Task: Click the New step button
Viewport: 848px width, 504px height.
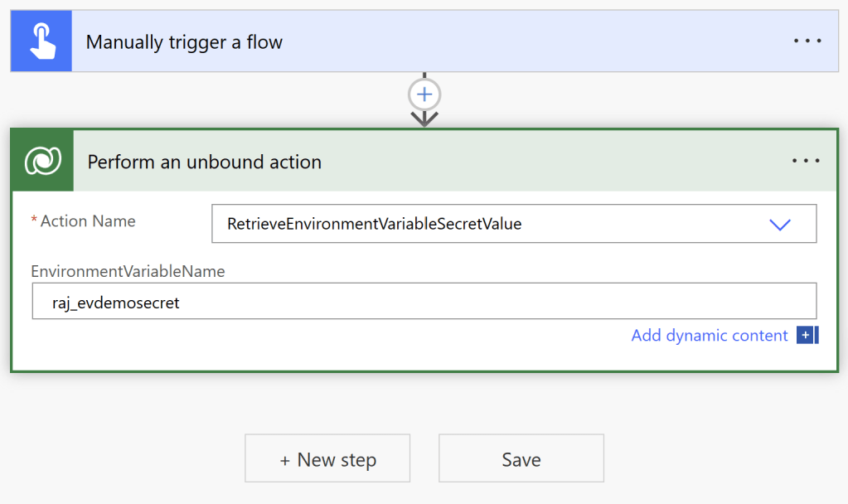Action: [x=327, y=459]
